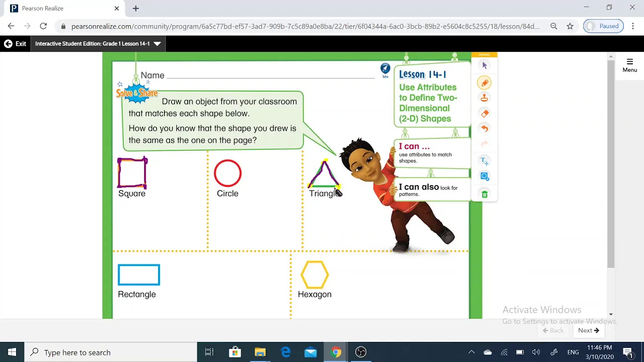Check the battery status icon
Viewport: 644px width, 362px height.
(520, 352)
